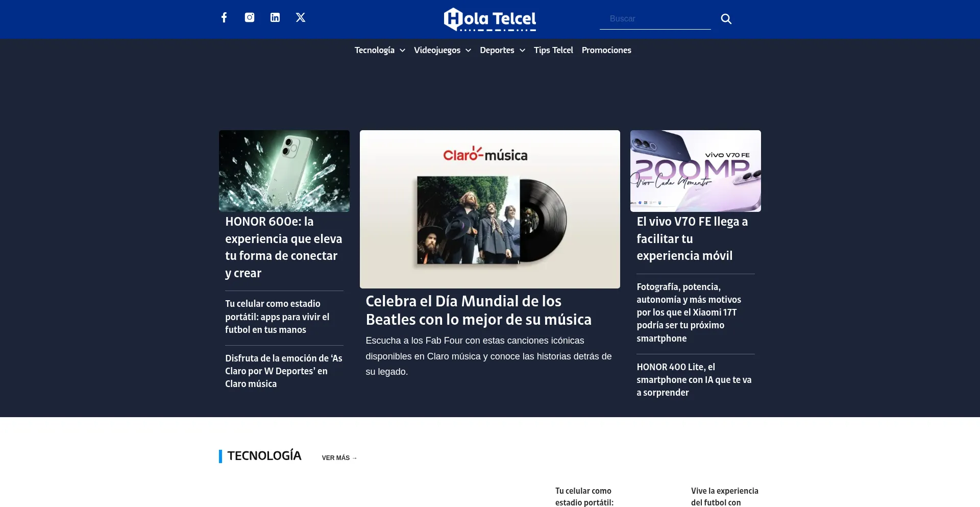Read the HONOR 600e experiencia article
Viewport: 980px width, 507px height.
tap(284, 247)
